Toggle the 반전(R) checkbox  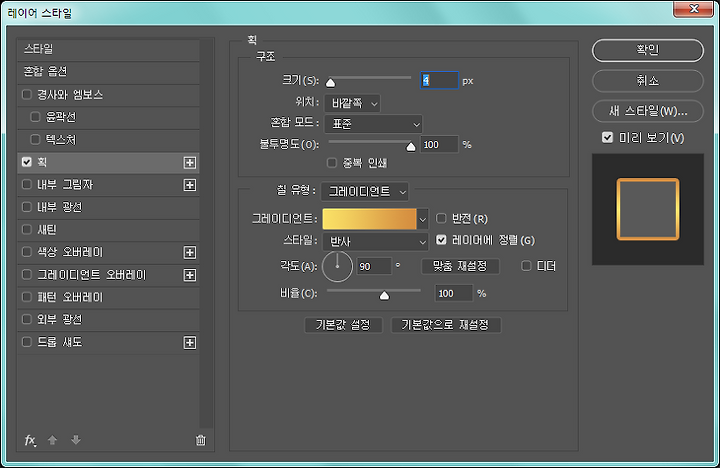click(x=441, y=218)
